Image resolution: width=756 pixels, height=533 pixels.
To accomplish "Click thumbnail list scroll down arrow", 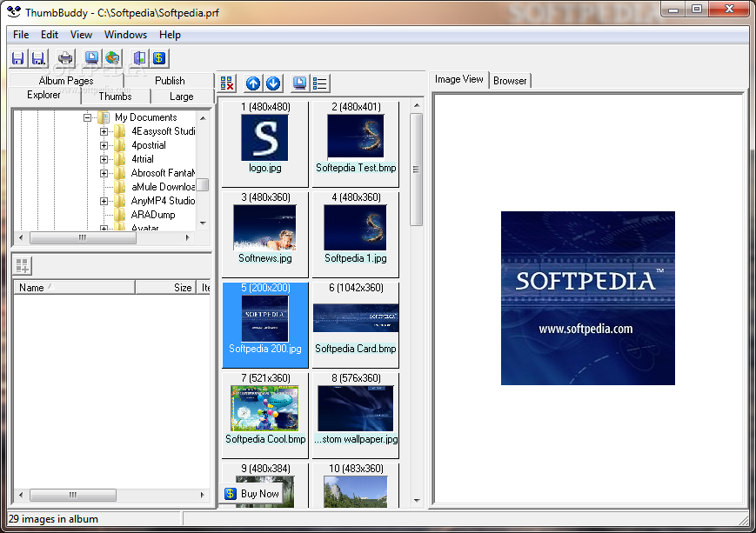I will pos(417,501).
